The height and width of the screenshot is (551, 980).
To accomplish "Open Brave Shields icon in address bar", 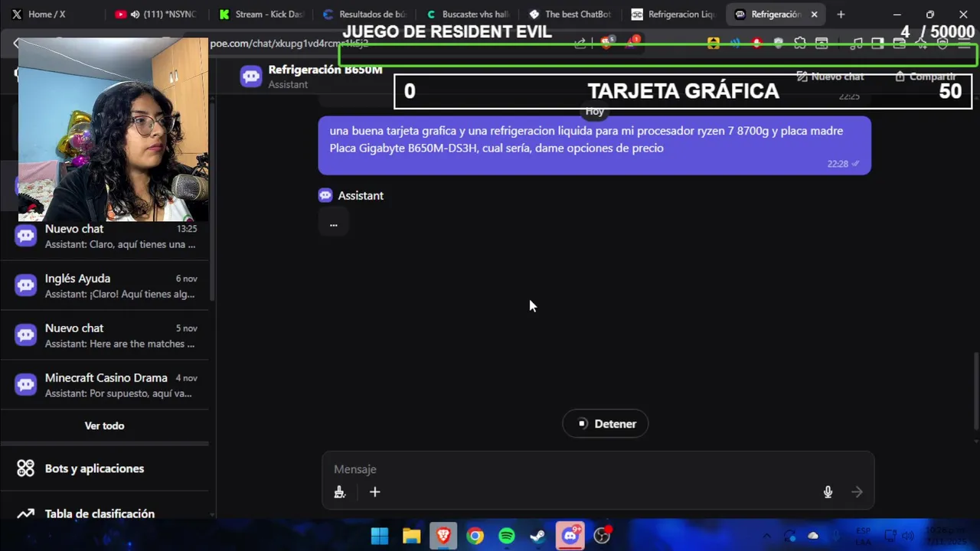I will coord(607,43).
